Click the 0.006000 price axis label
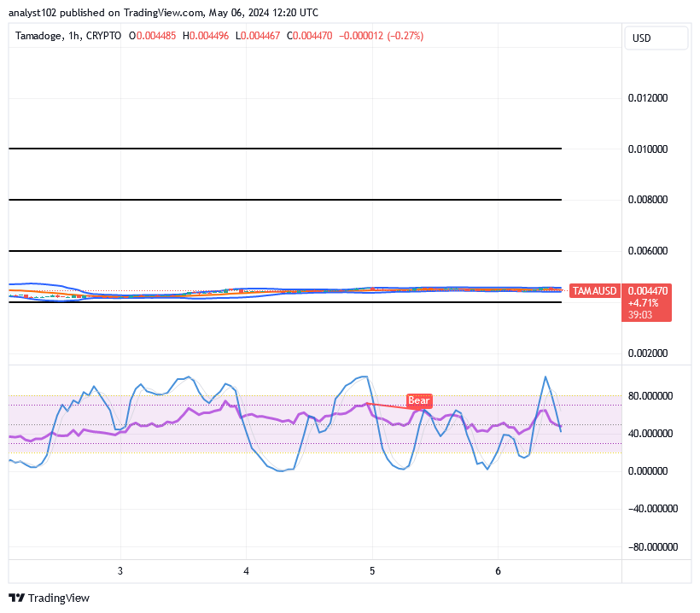The width and height of the screenshot is (700, 613). click(x=648, y=251)
